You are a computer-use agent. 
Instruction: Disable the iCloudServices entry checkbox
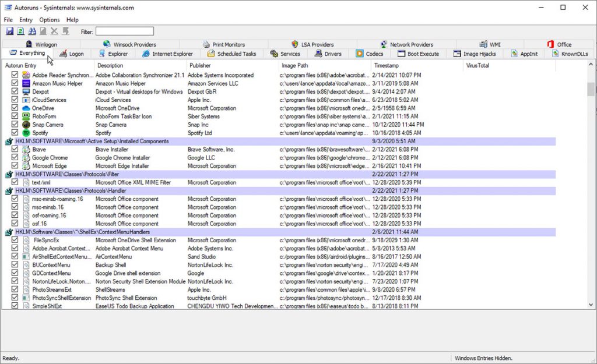(x=15, y=100)
